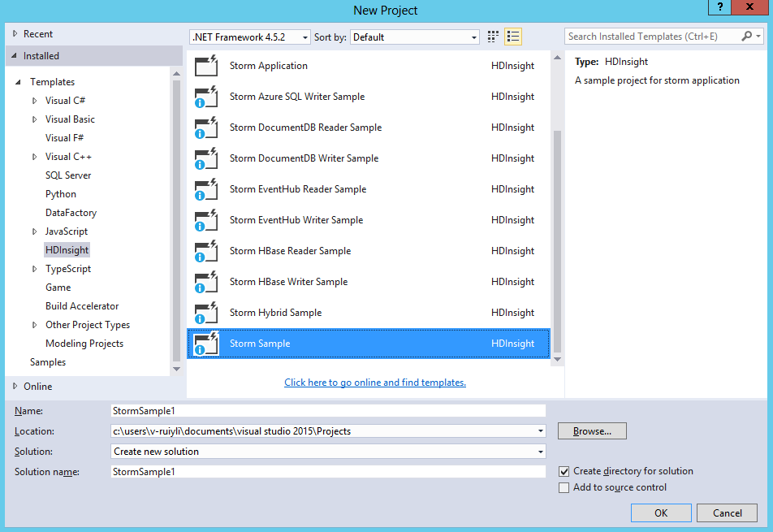Select DataFactory template category
This screenshot has height=532, width=773.
point(71,213)
